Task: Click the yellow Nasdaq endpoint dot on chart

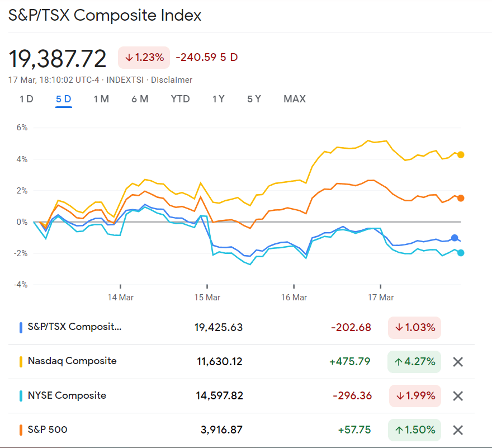Action: [x=461, y=154]
